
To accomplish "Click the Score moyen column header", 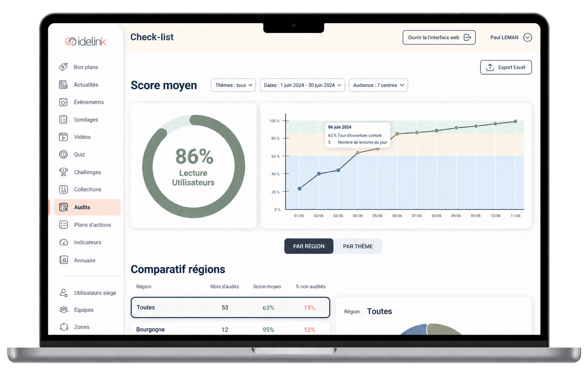I will 267,287.
